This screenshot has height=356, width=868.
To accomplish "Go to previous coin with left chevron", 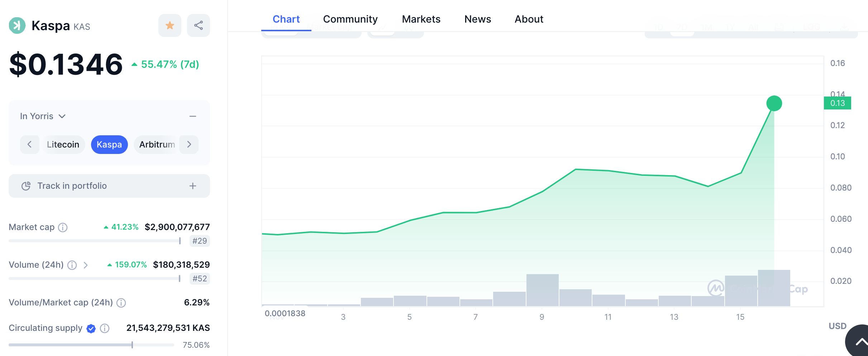I will [29, 145].
